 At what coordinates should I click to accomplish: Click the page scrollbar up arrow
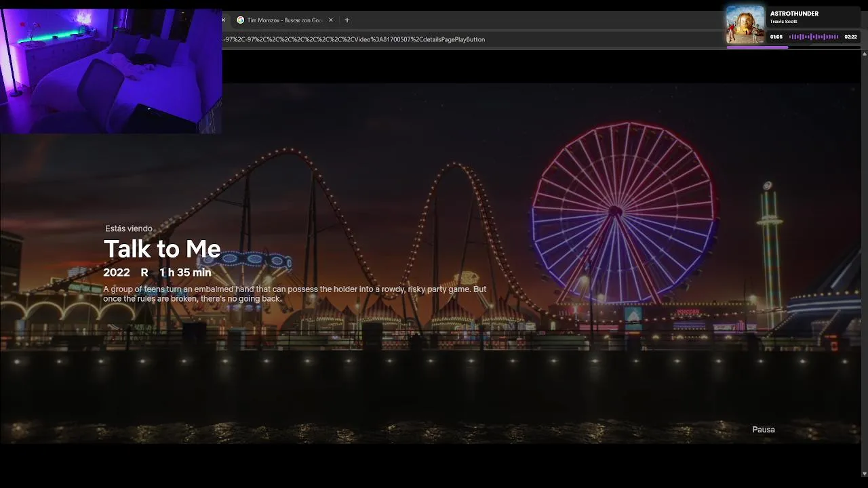click(865, 54)
